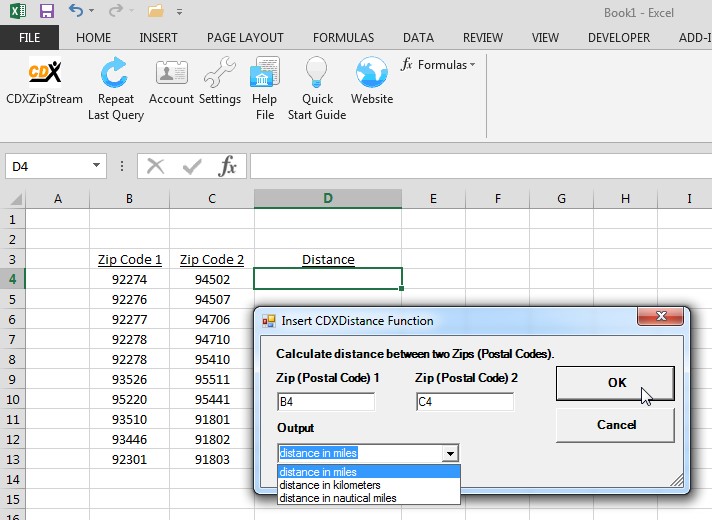Click the Zip (Postal Code) 2 field

(465, 402)
